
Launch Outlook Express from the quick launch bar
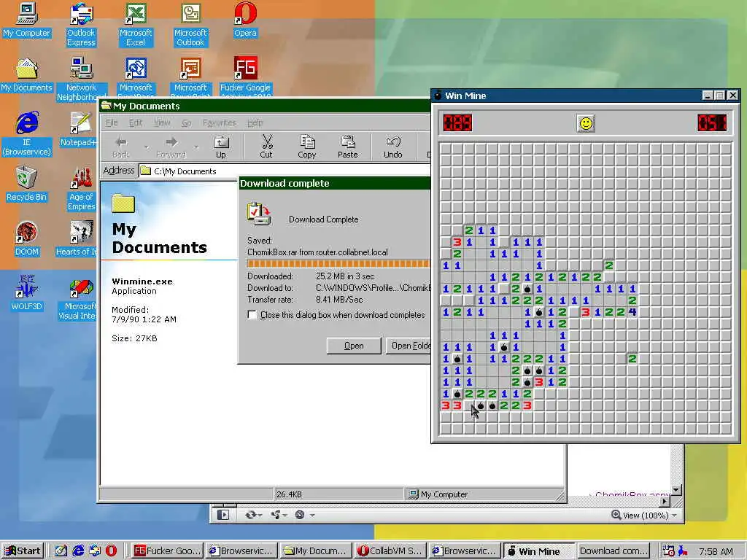[95, 551]
